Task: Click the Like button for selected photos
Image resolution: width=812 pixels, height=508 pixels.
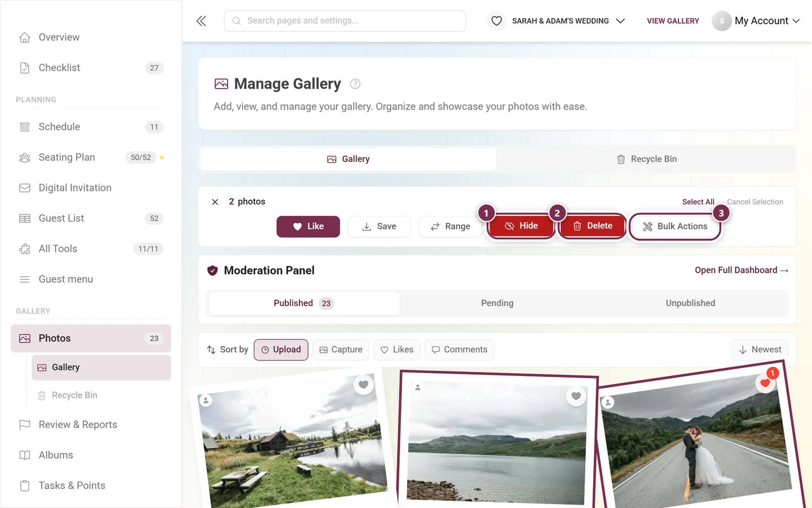Action: (x=308, y=226)
